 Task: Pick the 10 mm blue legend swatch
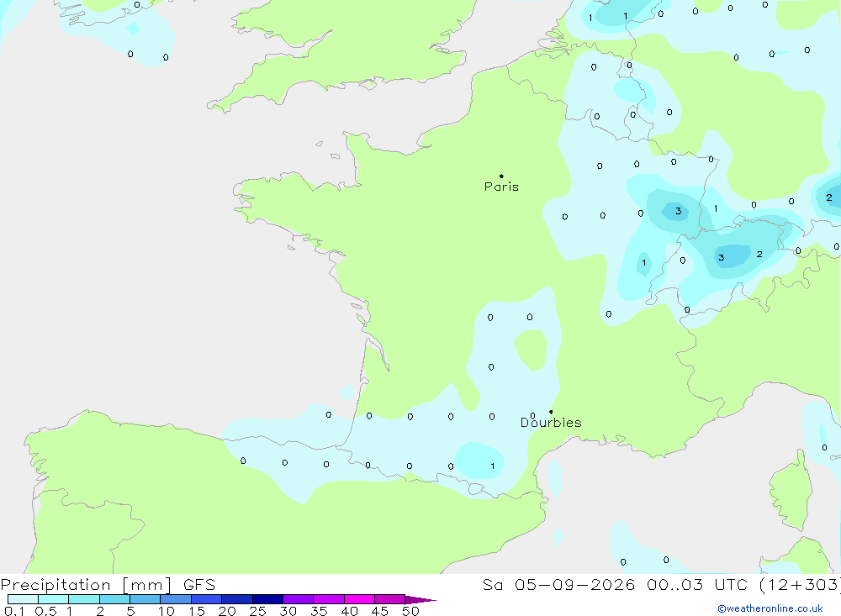pos(176,599)
